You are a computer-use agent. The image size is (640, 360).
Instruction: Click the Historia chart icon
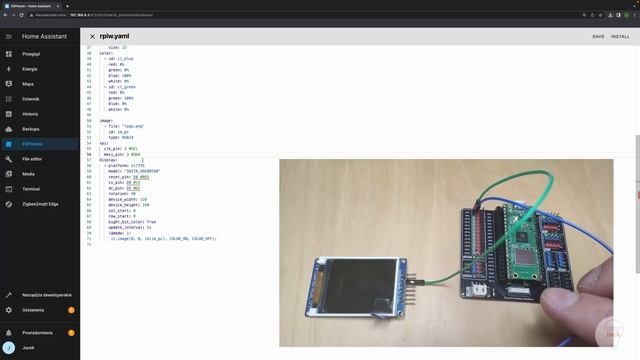[9, 114]
